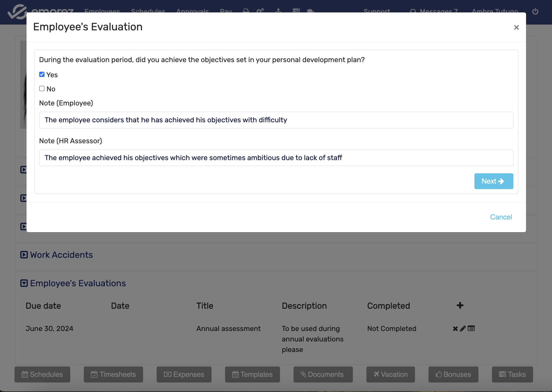Viewport: 552px width, 392px height.
Task: Check the Yes checkbox
Action: tap(42, 75)
